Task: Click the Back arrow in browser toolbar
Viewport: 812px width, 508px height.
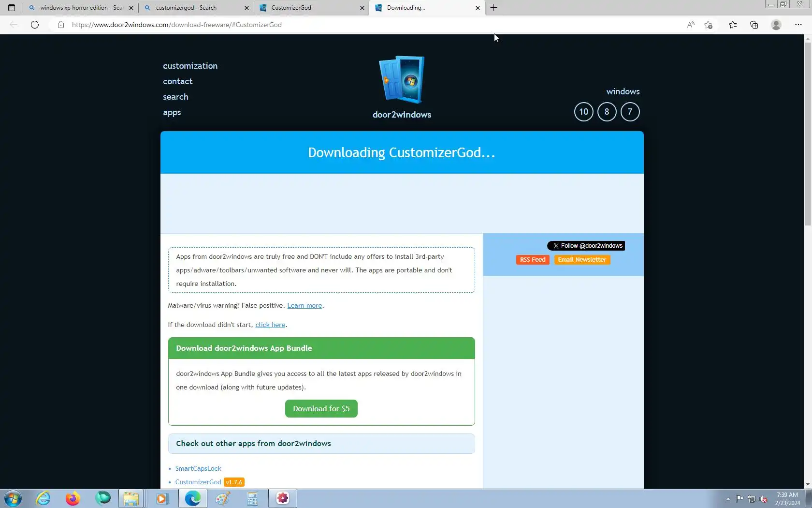Action: click(x=14, y=25)
